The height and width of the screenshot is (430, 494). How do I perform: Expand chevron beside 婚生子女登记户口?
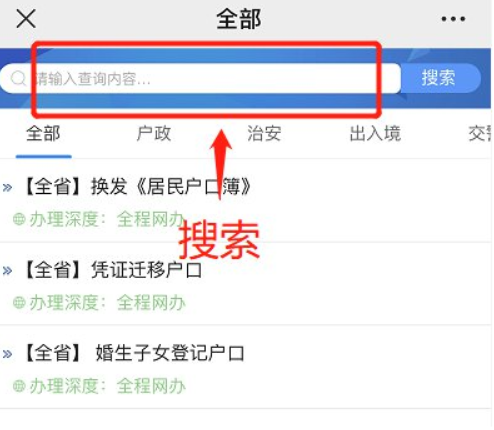tap(7, 354)
